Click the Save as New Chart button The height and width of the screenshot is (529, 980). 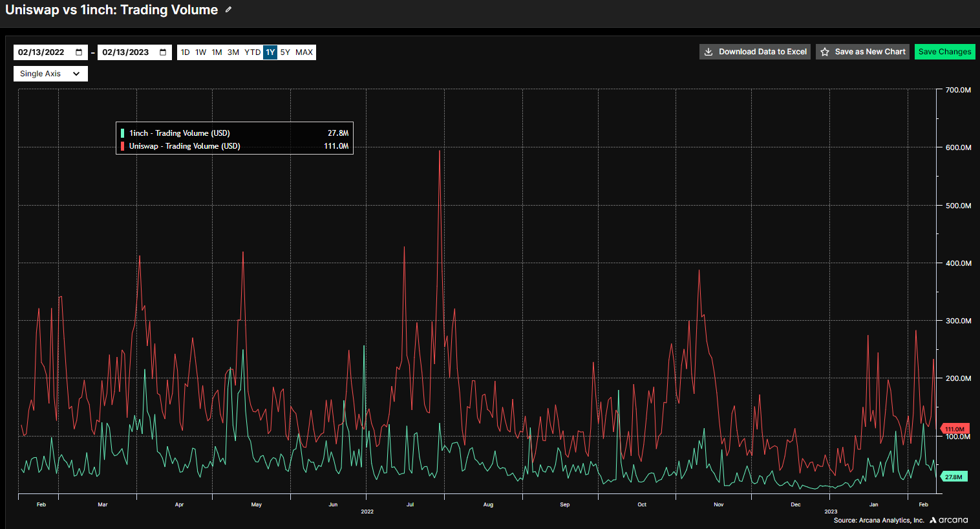pos(862,52)
